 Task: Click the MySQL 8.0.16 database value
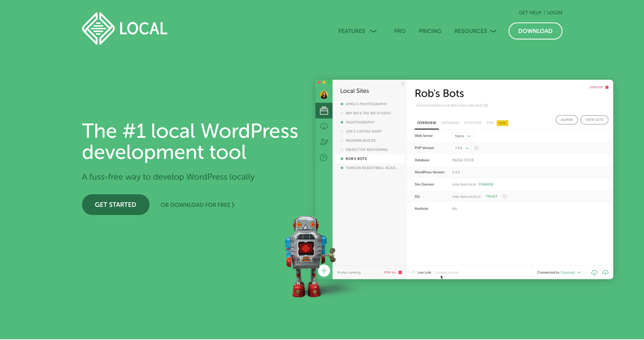tap(463, 160)
